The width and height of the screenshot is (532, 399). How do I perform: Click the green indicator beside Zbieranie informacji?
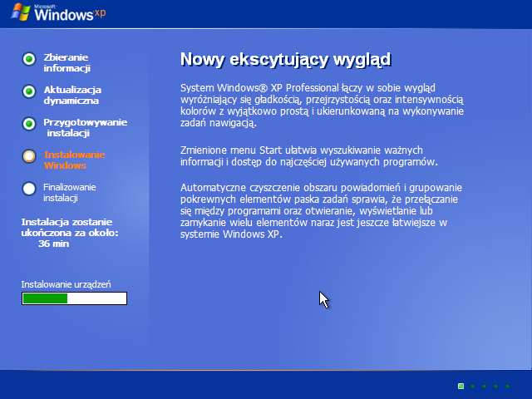(29, 59)
